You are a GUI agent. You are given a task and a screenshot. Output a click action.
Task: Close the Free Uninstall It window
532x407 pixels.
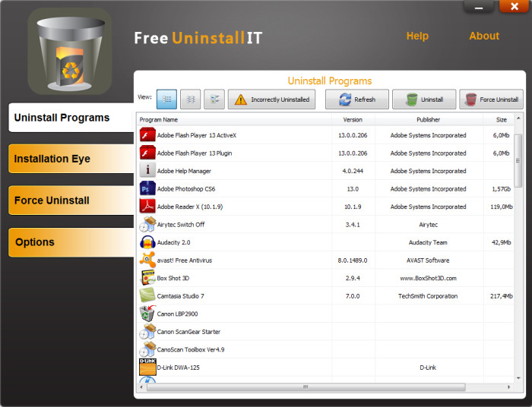click(x=515, y=6)
